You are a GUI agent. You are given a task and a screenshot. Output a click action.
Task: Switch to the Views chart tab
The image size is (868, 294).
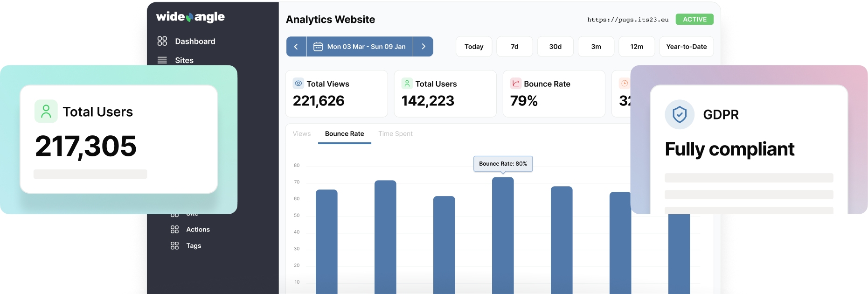coord(302,134)
